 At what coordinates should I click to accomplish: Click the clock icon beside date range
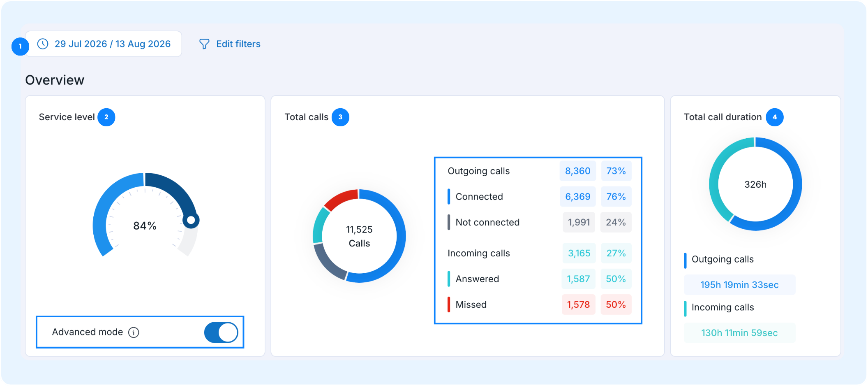(43, 44)
